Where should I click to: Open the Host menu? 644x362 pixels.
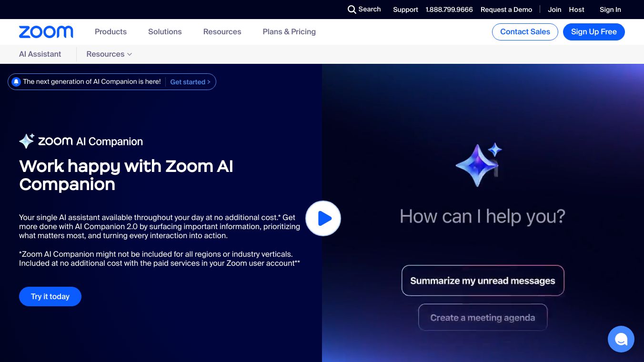click(x=576, y=10)
